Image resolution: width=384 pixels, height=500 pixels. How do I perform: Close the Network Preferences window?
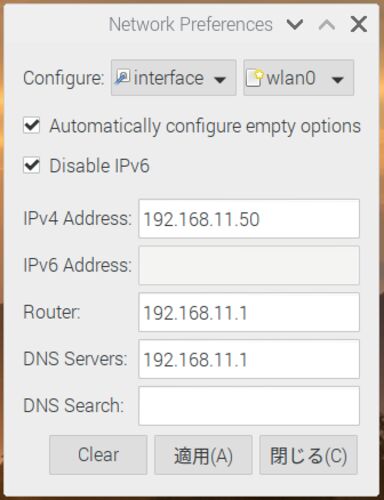click(x=359, y=24)
